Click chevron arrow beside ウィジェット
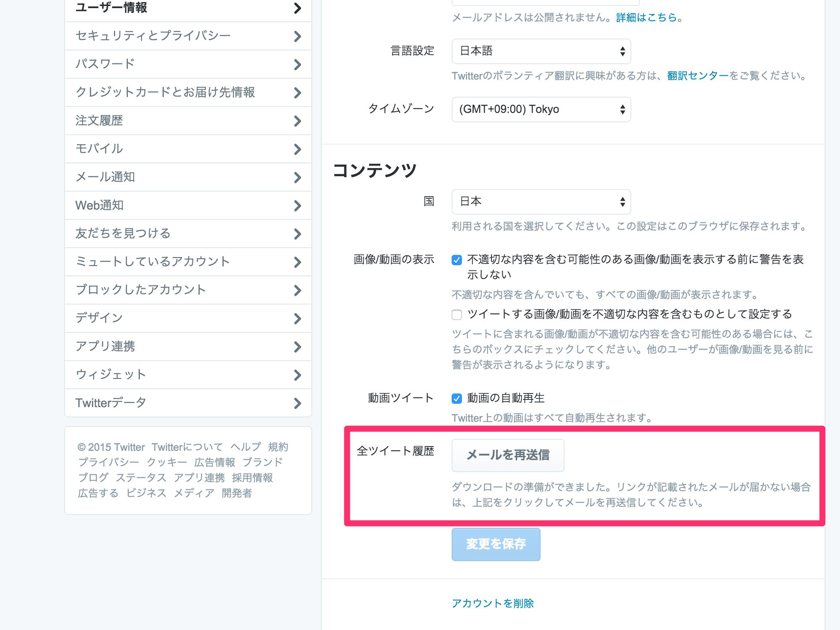 coord(298,375)
